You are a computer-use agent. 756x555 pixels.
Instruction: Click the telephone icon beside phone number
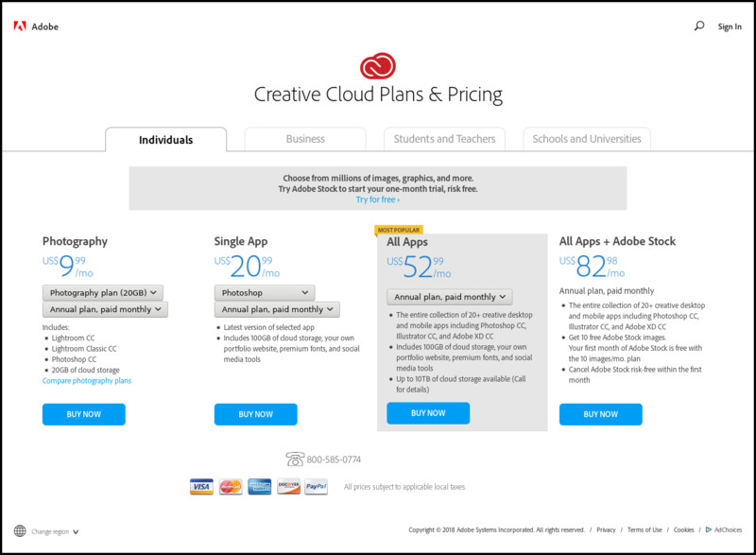click(295, 460)
